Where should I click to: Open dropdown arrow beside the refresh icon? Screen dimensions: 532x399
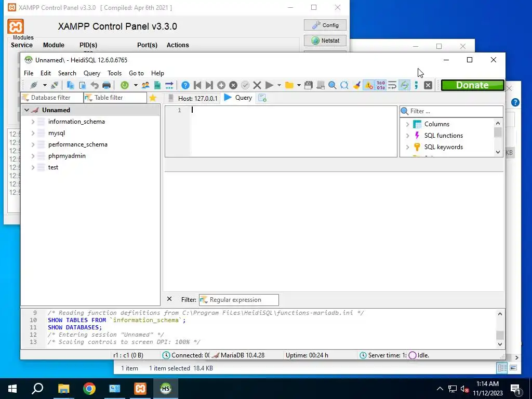(x=136, y=85)
